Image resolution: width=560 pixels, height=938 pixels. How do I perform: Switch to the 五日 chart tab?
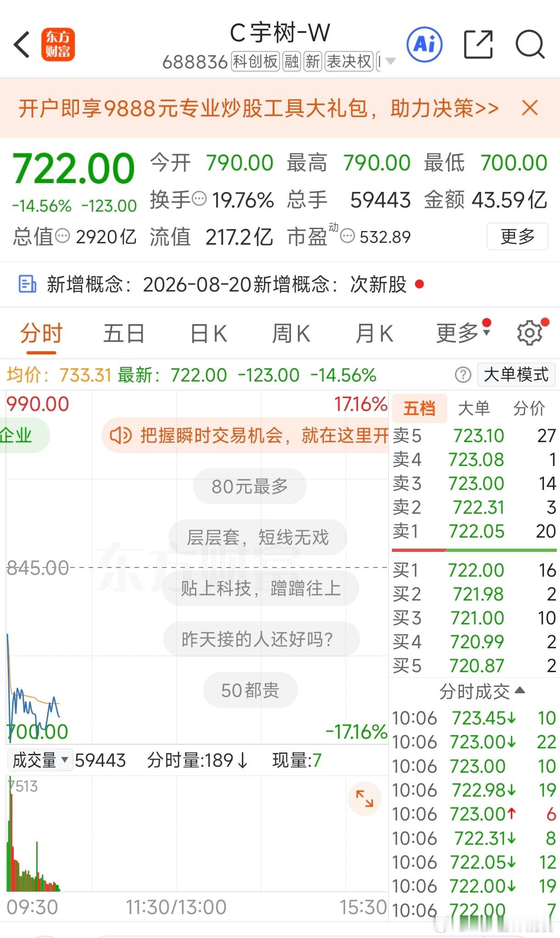click(x=124, y=333)
